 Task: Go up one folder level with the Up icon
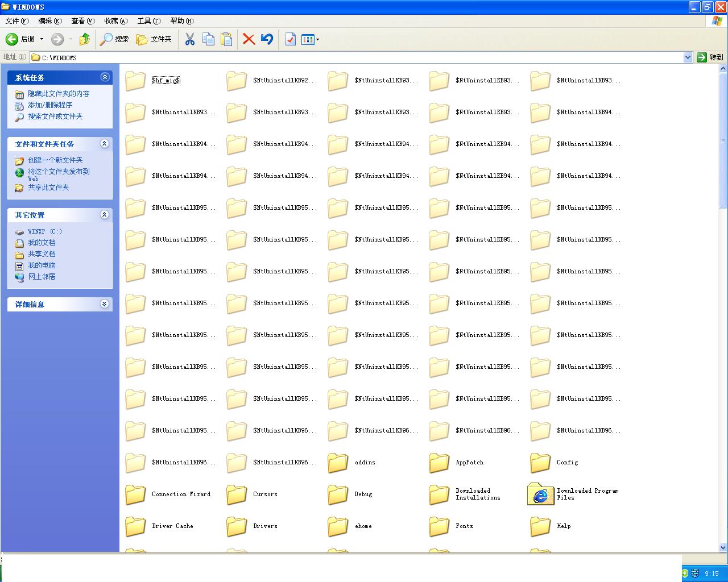coord(84,39)
